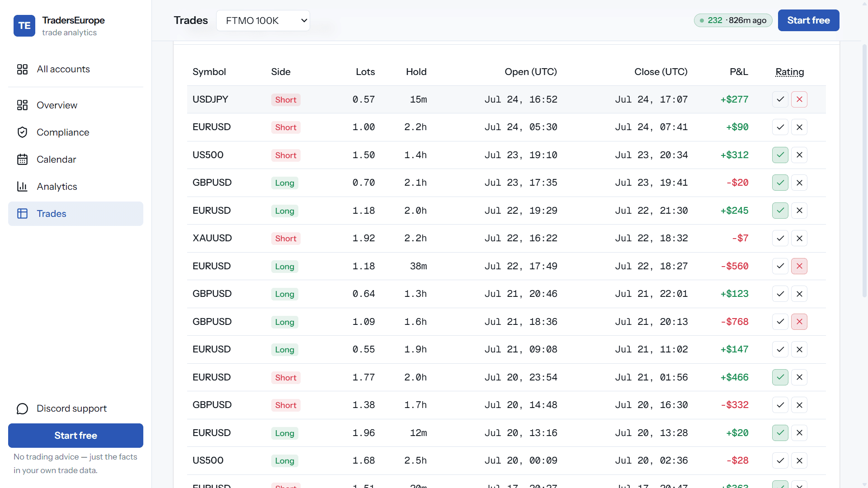The width and height of the screenshot is (868, 488).
Task: Click the Hold column header
Action: [x=416, y=72]
